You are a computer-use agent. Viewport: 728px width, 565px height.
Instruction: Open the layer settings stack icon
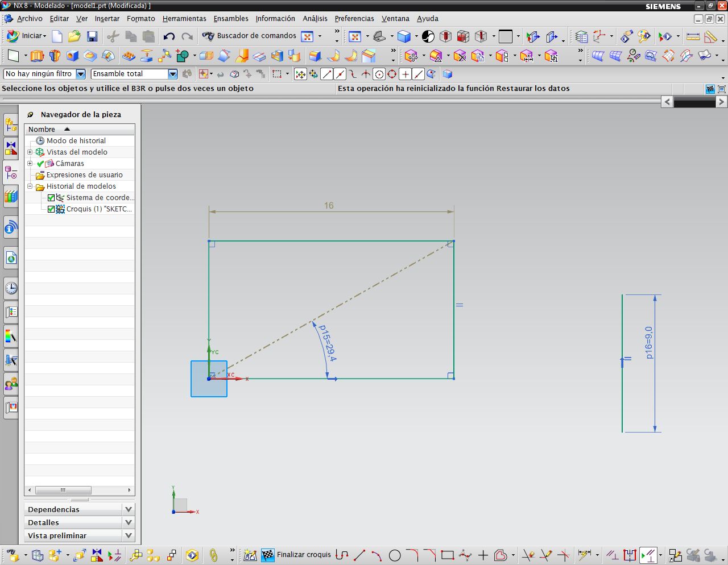click(581, 36)
